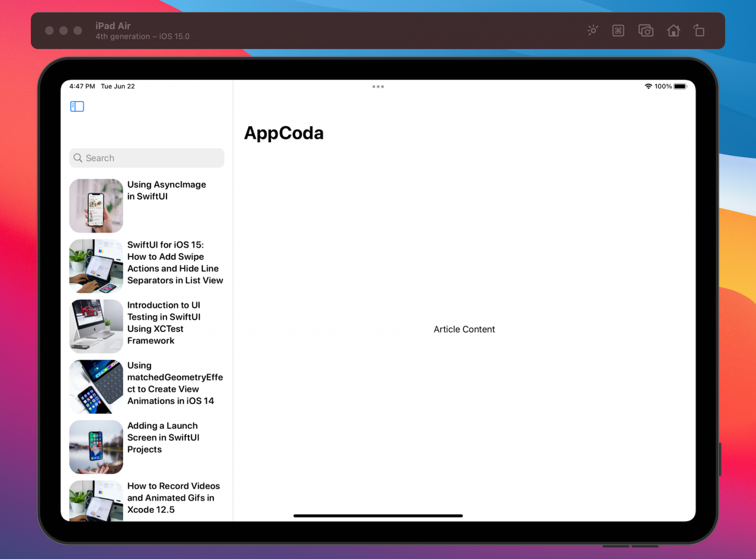Take a simulator screenshot with camera icon

coord(646,31)
